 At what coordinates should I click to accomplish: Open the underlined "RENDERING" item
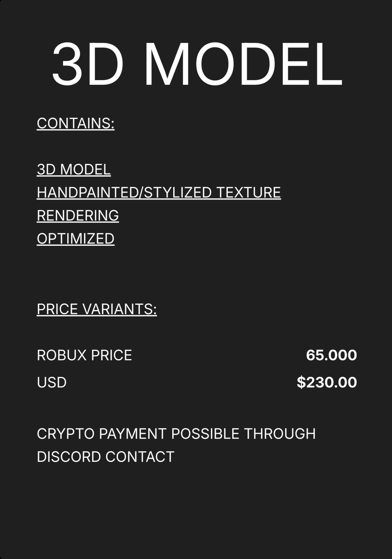point(78,215)
